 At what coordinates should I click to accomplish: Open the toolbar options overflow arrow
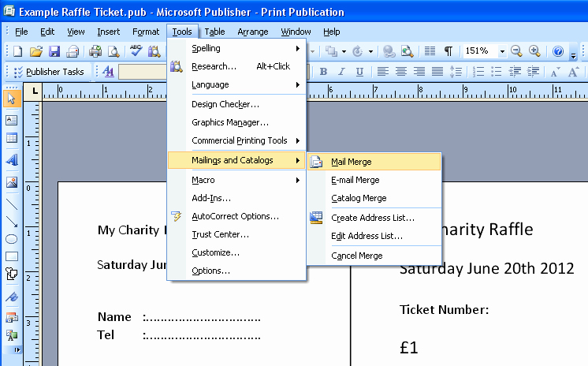coord(573,53)
